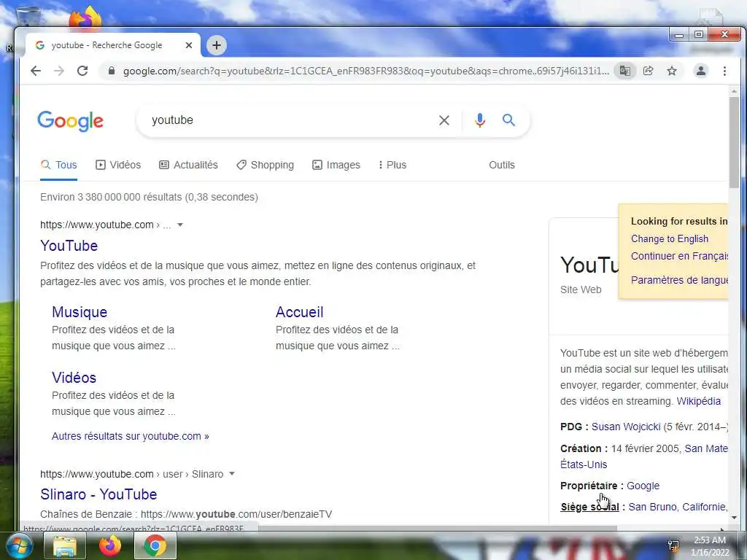
Task: Open Windows Start menu
Action: (19, 545)
